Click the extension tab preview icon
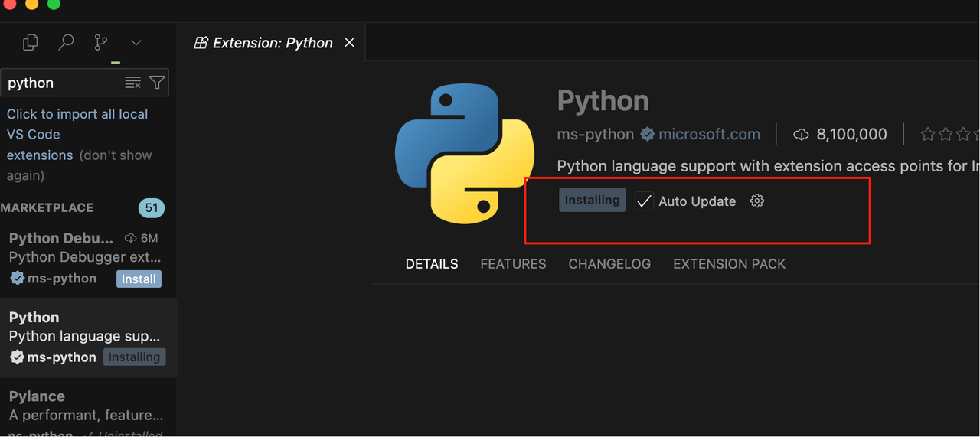Image resolution: width=980 pixels, height=437 pixels. [201, 43]
